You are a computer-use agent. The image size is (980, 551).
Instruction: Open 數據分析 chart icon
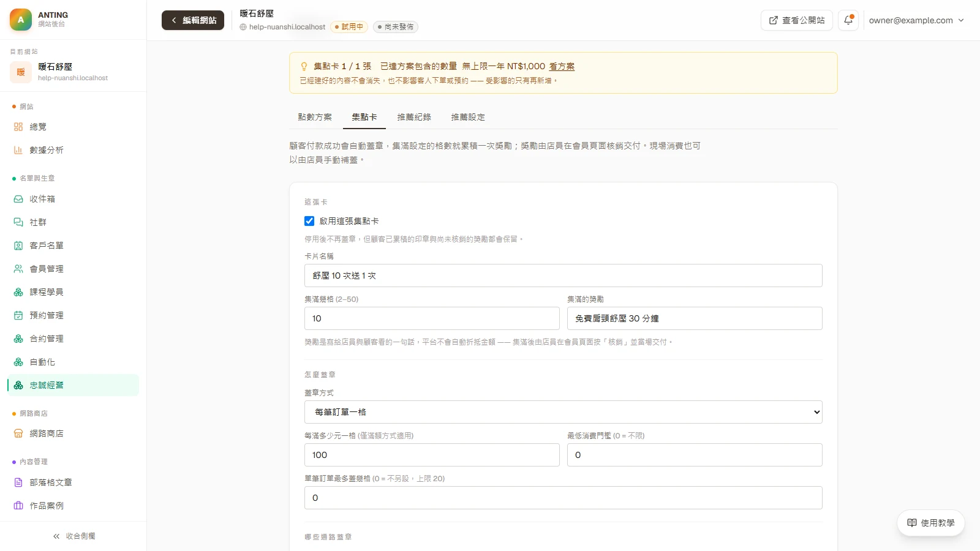pos(18,150)
